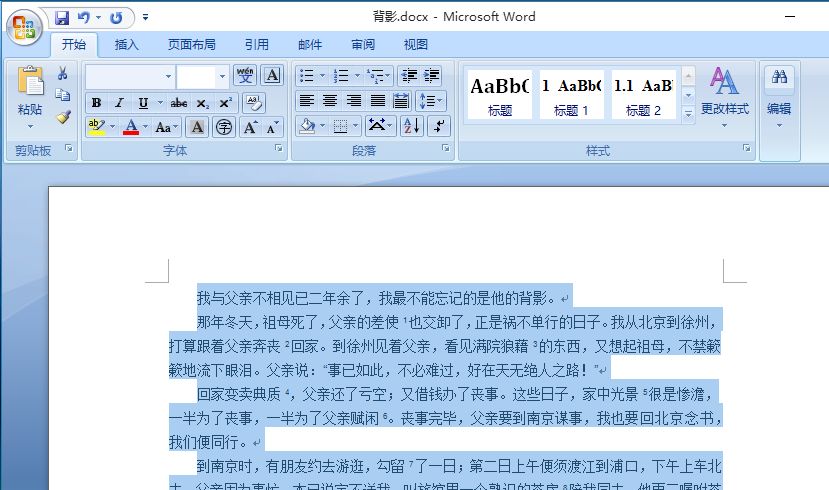
Task: Undo the last action
Action: tap(84, 18)
